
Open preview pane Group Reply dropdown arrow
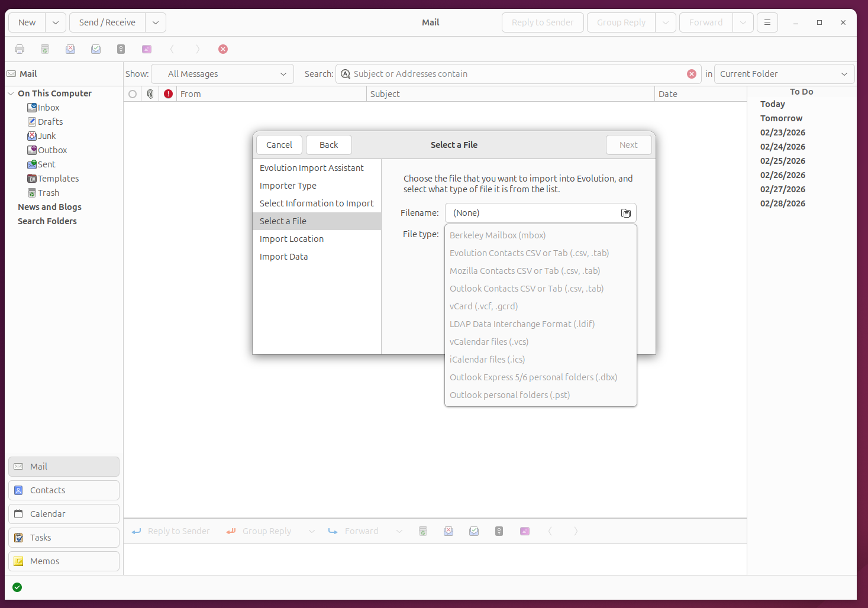[312, 531]
